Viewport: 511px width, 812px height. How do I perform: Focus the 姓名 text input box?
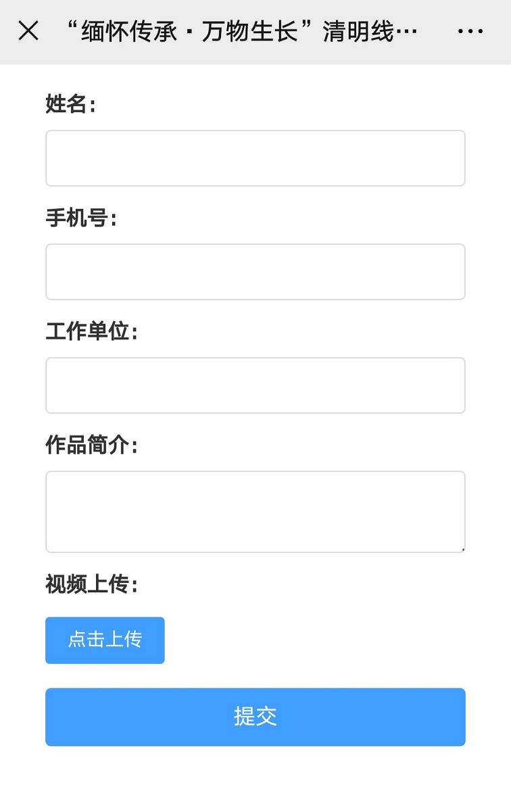[255, 158]
